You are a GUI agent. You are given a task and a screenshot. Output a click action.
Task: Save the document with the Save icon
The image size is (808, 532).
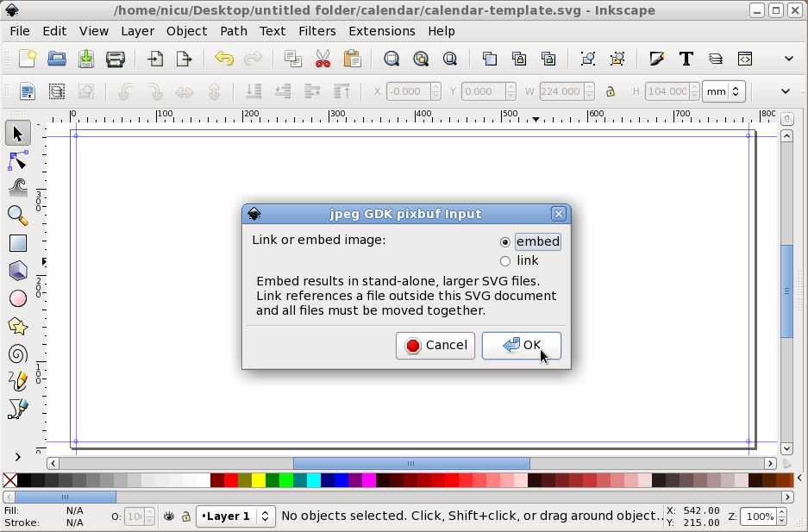[x=86, y=59]
